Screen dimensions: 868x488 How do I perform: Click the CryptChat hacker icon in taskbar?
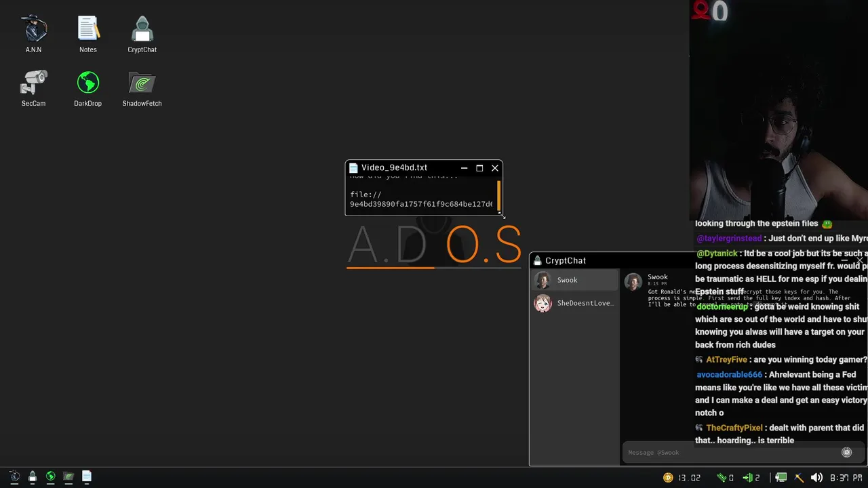33,477
